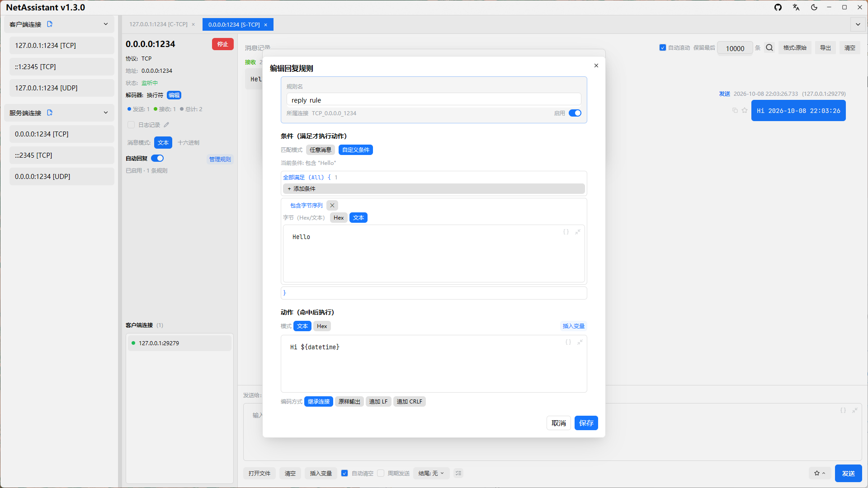Expand the Hello condition editor

[x=578, y=232]
